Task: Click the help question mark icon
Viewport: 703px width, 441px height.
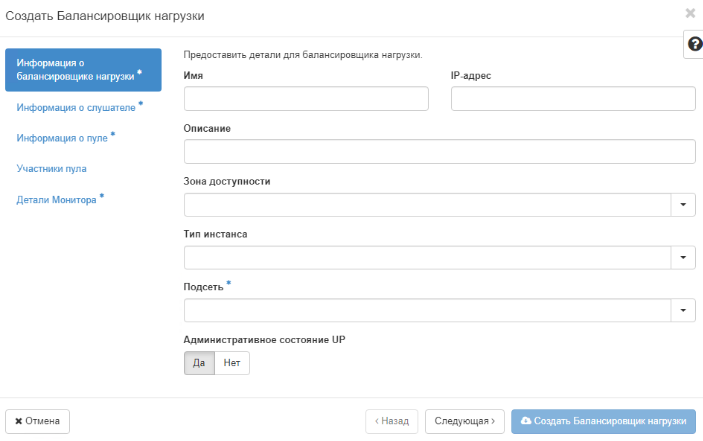Action: click(694, 45)
